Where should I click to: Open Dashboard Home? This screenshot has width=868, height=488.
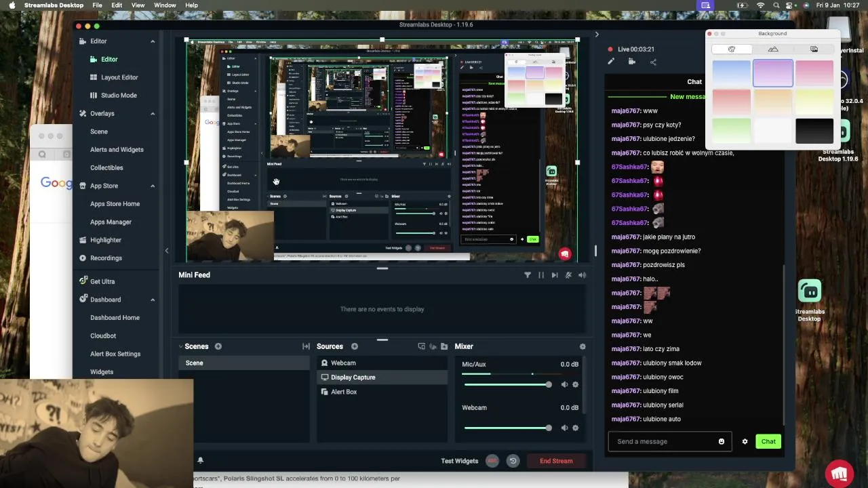(115, 318)
